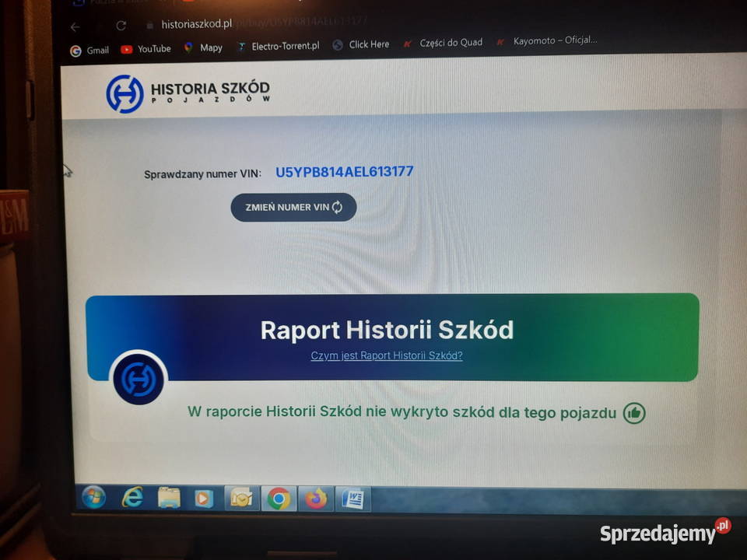The width and height of the screenshot is (747, 560).
Task: Open the Electro-Torrent.pl bookmark
Action: [x=279, y=46]
